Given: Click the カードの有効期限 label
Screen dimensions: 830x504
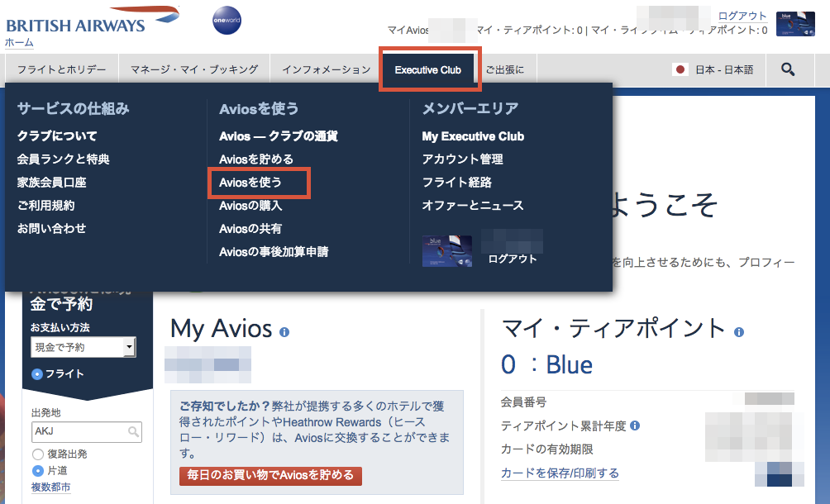Looking at the screenshot, I should click(x=546, y=449).
